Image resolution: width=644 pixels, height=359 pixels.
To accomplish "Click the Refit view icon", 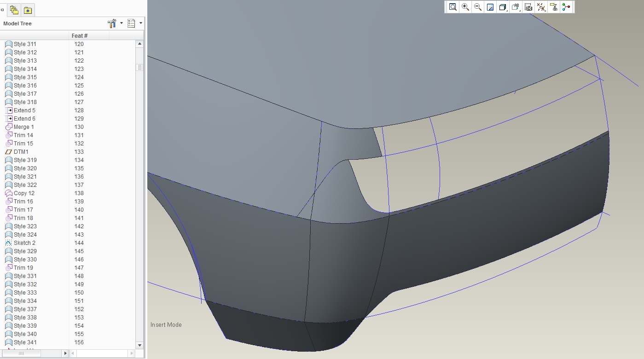I will [x=453, y=7].
